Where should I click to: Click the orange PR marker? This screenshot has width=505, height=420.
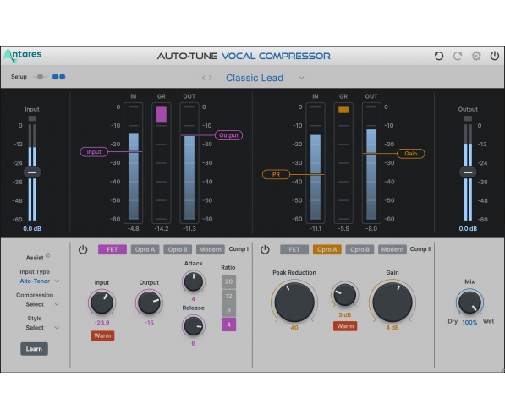coord(276,174)
